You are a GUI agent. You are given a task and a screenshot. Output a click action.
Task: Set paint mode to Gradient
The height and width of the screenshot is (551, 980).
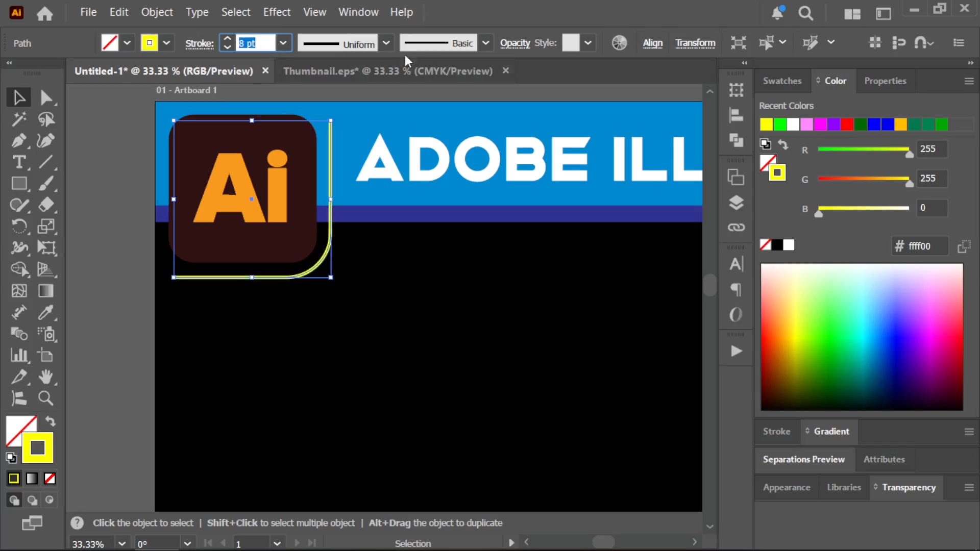pos(32,479)
